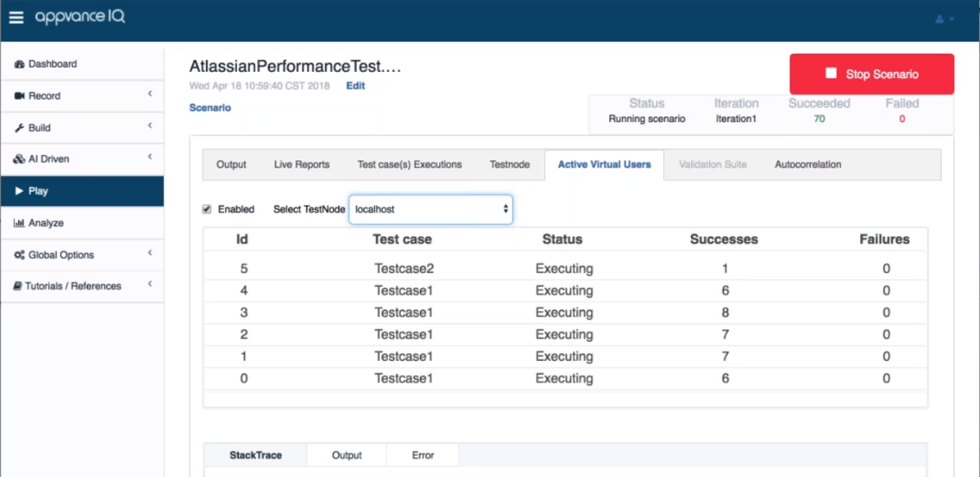The height and width of the screenshot is (477, 980).
Task: Click the Id 2 cell
Action: coord(244,335)
